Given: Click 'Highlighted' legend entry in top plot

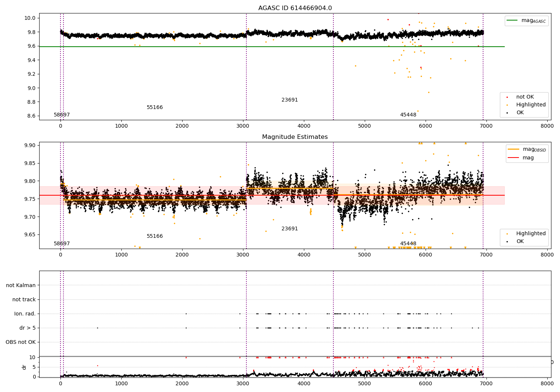Looking at the screenshot, I should 526,105.
